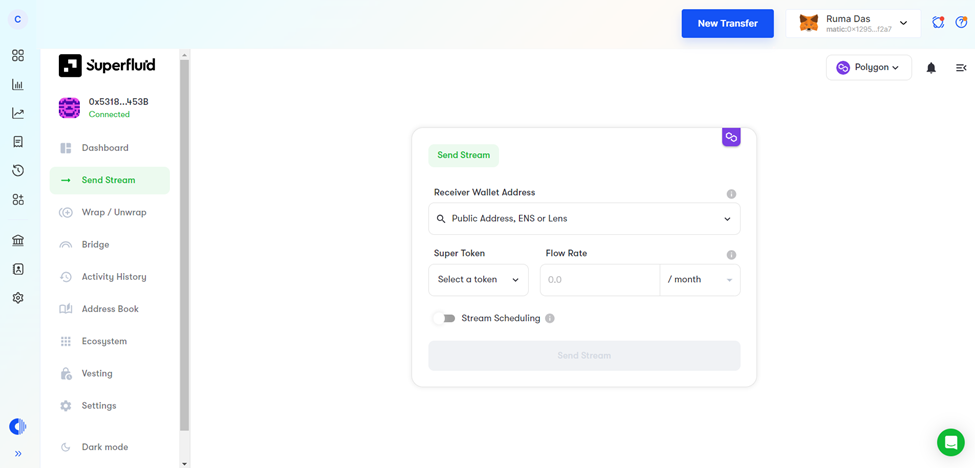The image size is (975, 468).
Task: Go to Activity History page
Action: click(x=113, y=277)
